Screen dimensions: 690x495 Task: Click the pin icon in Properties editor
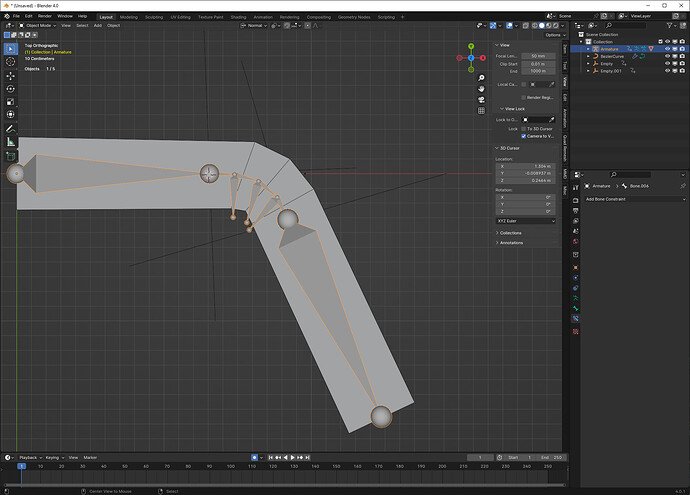click(x=683, y=186)
